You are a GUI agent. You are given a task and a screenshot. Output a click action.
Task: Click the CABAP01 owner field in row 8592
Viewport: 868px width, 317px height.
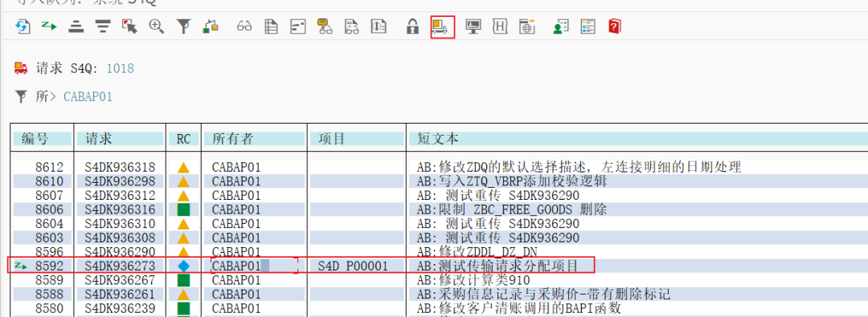pyautogui.click(x=254, y=266)
